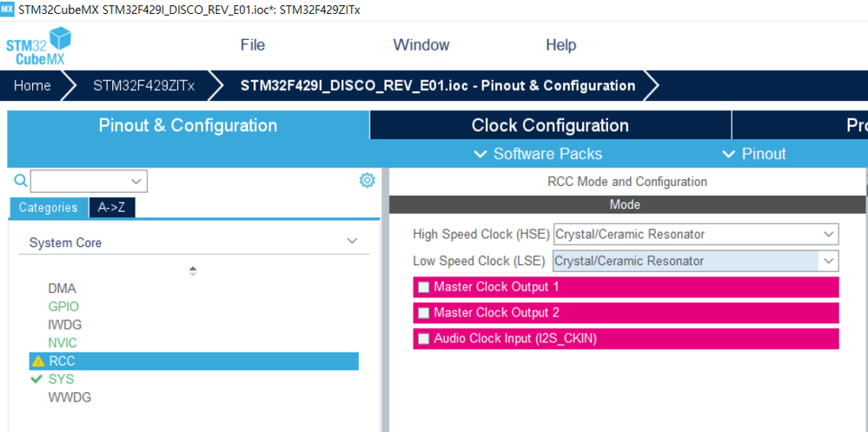Image resolution: width=868 pixels, height=432 pixels.
Task: Switch to the Clock Configuration tab
Action: pyautogui.click(x=550, y=125)
